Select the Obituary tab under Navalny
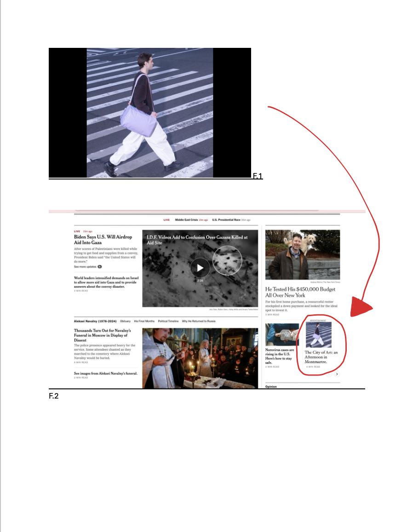The image size is (413, 532). [x=125, y=321]
